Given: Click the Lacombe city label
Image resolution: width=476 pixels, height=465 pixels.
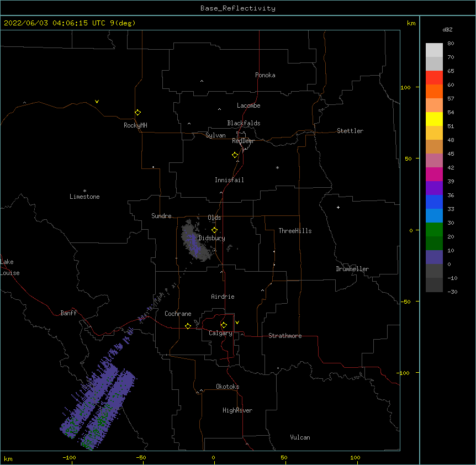Looking at the screenshot, I should click(248, 105).
